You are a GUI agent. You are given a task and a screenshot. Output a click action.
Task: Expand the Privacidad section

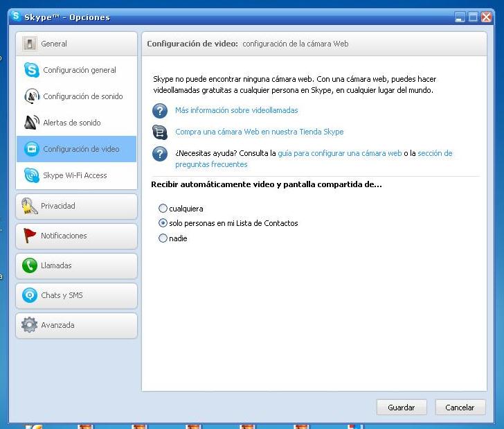point(76,206)
